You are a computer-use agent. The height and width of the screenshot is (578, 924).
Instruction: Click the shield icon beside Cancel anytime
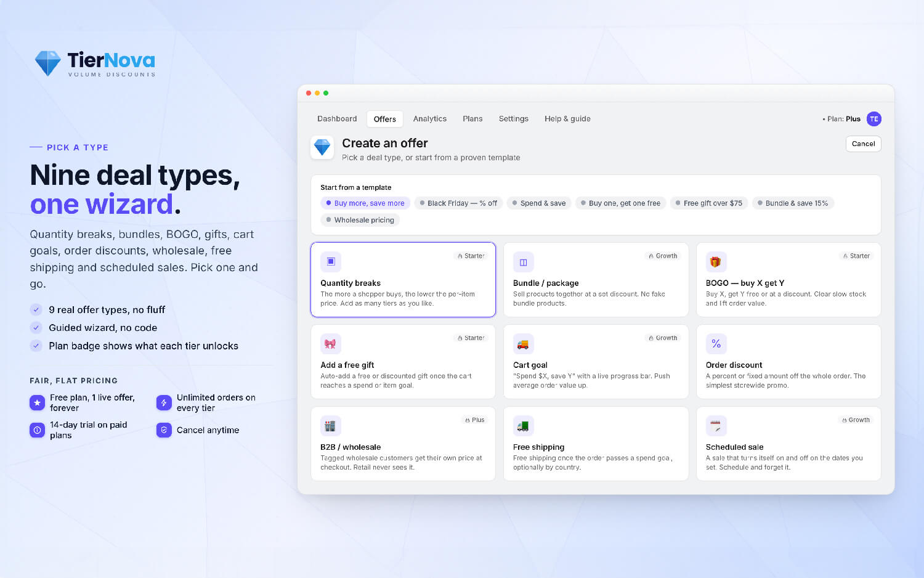(x=164, y=430)
